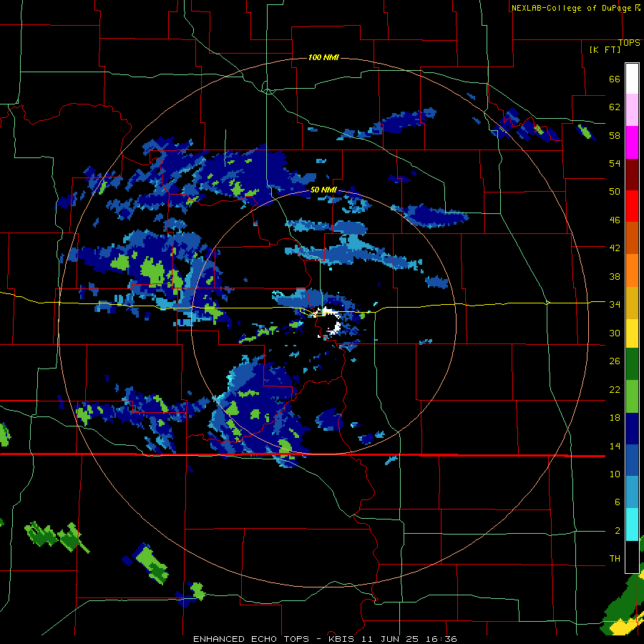
Task: Select the yellow swatch beside 30
Action: click(632, 333)
